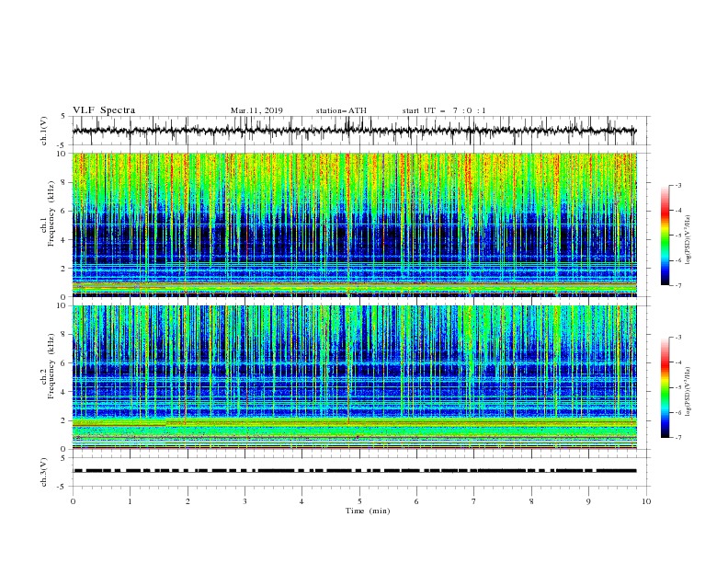Click the time axis tick label "9"
Viewport: 728px width, 563px height.
tap(588, 501)
